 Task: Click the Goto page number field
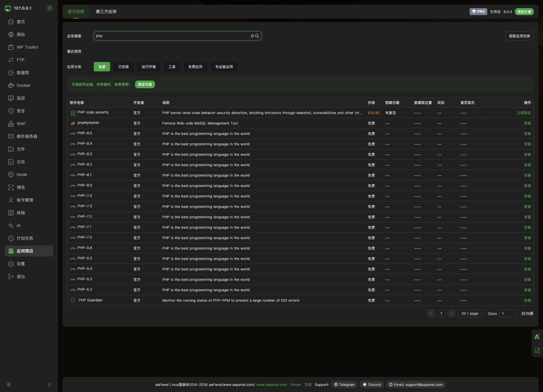click(508, 314)
